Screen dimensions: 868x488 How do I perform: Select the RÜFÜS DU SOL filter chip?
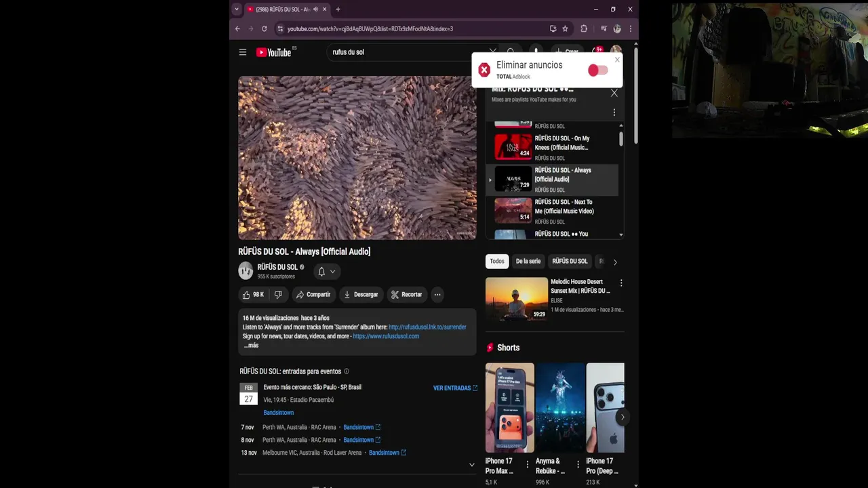[x=570, y=261]
